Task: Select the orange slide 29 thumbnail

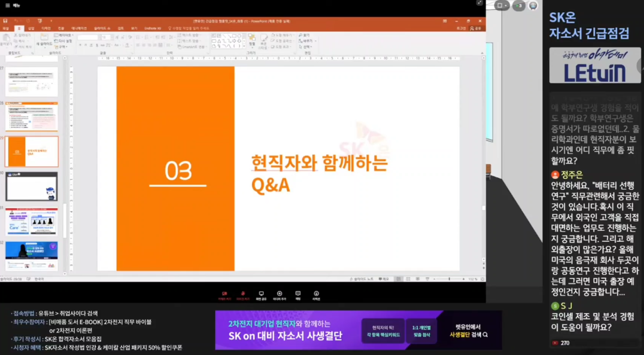Action: pyautogui.click(x=32, y=151)
